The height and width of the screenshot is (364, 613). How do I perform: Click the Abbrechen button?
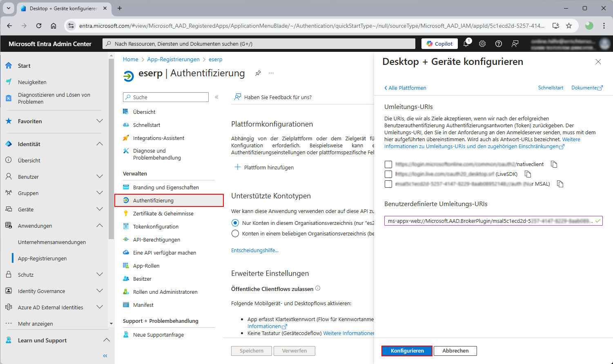(455, 351)
